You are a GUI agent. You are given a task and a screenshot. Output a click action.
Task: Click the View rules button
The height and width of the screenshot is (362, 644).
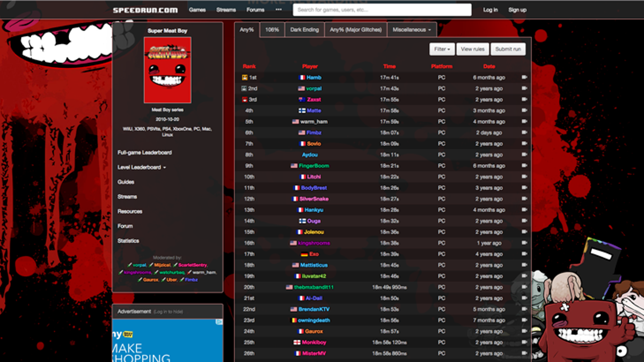tap(473, 49)
